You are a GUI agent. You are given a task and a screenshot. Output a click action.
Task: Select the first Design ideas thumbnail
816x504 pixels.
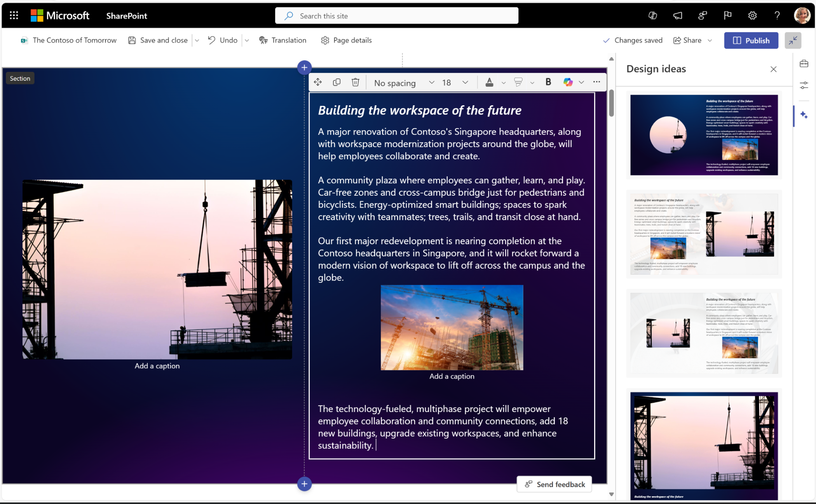(x=703, y=134)
